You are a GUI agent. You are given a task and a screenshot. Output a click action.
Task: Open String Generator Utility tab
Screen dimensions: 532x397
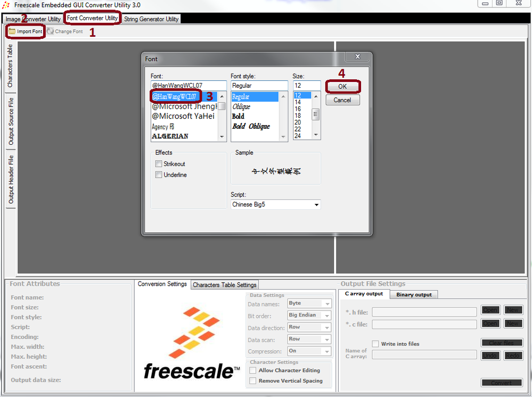151,19
